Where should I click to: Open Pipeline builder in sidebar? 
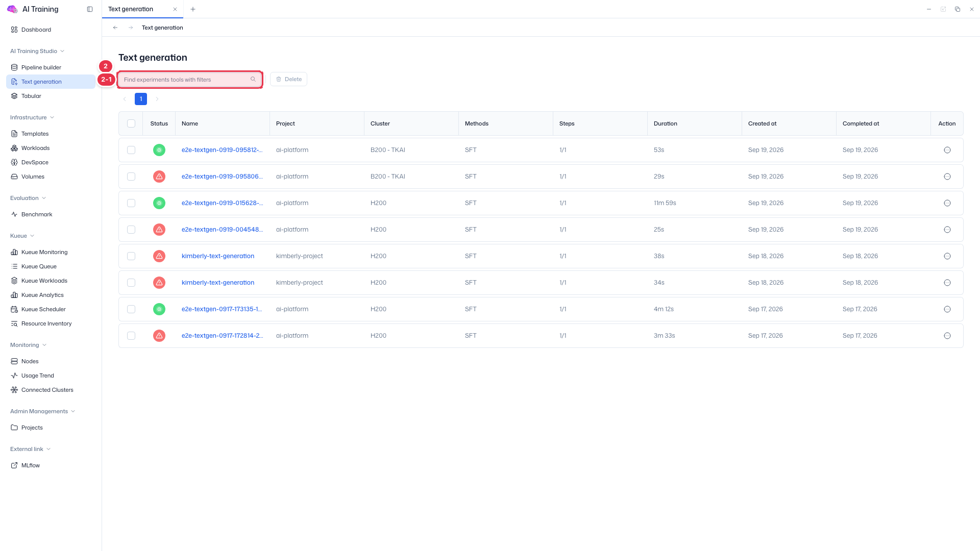pyautogui.click(x=51, y=67)
